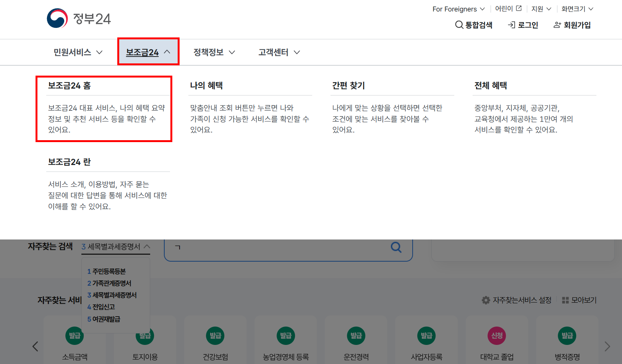
Task: Open 간편 찾기 submenu item
Action: click(x=349, y=86)
